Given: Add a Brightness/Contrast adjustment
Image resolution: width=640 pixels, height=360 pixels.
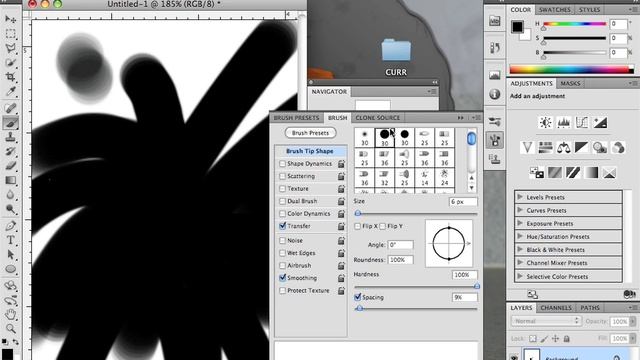Looking at the screenshot, I should pyautogui.click(x=545, y=122).
